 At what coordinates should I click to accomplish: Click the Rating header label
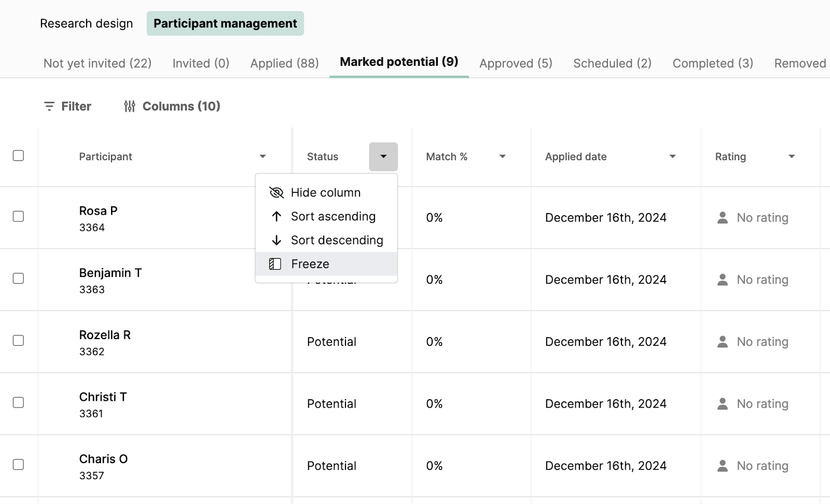(x=730, y=157)
